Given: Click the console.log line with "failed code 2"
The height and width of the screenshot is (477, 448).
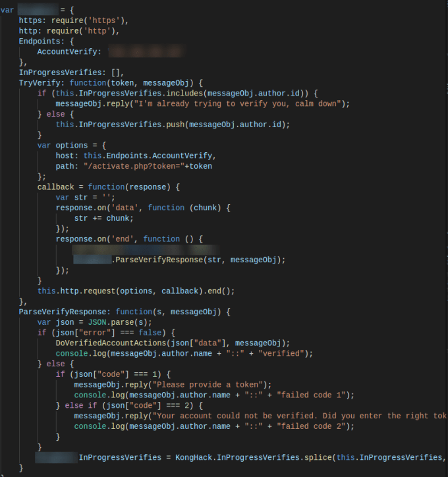Looking at the screenshot, I should point(214,426).
